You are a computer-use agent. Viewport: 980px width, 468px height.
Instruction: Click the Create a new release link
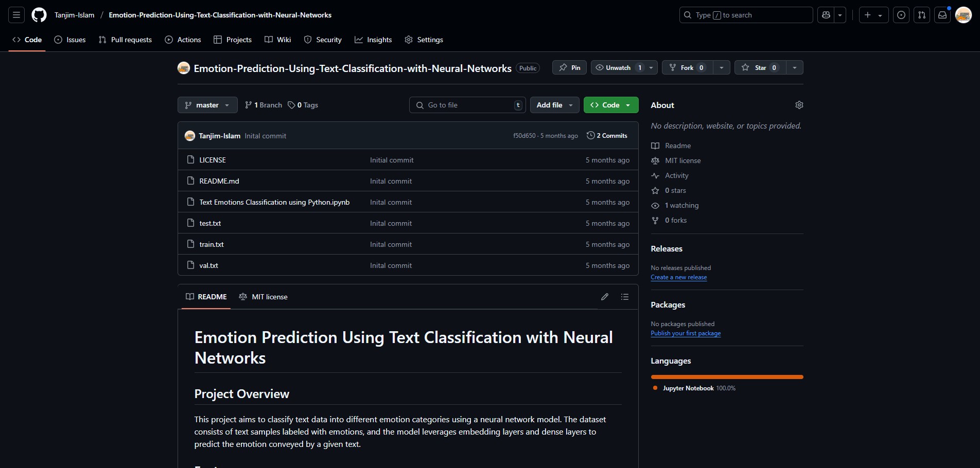click(x=678, y=277)
